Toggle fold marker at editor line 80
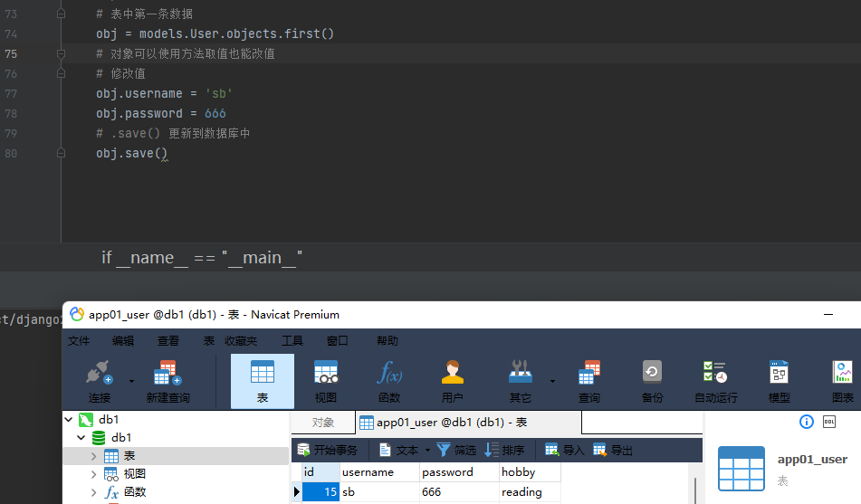This screenshot has width=861, height=504. click(61, 153)
